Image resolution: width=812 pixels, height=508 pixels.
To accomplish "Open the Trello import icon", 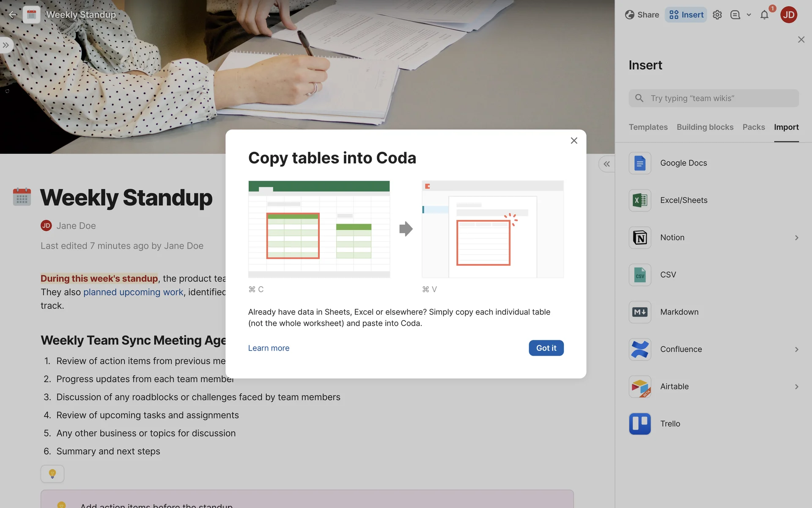I will tap(639, 424).
